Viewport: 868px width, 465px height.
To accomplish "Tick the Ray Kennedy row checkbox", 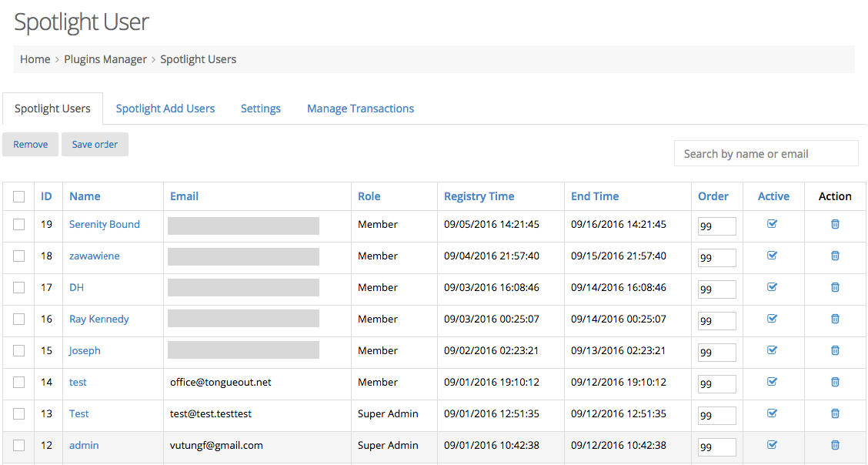I will tap(18, 319).
